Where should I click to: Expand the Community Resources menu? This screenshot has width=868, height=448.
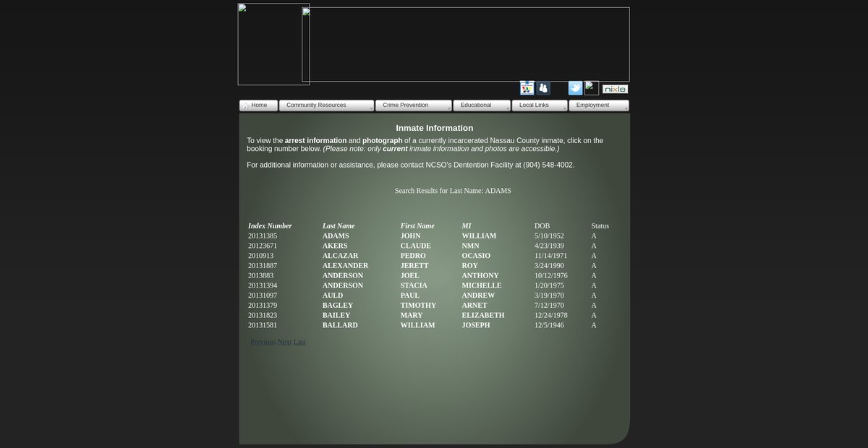326,105
